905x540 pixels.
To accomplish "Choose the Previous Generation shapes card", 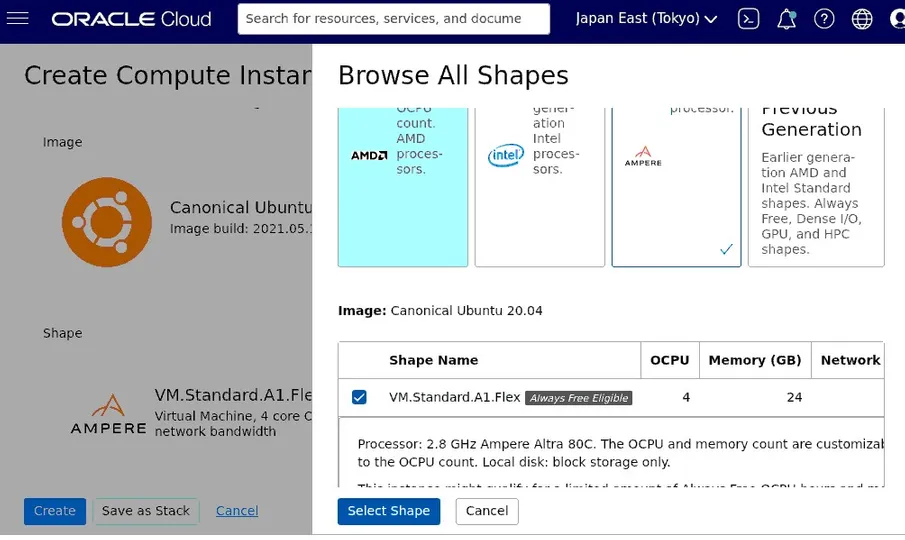I will (x=815, y=185).
